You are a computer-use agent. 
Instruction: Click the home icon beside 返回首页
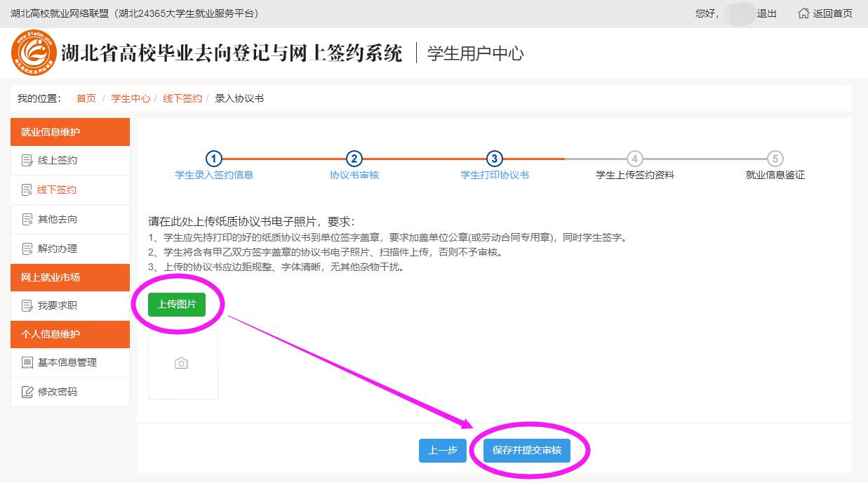[803, 13]
